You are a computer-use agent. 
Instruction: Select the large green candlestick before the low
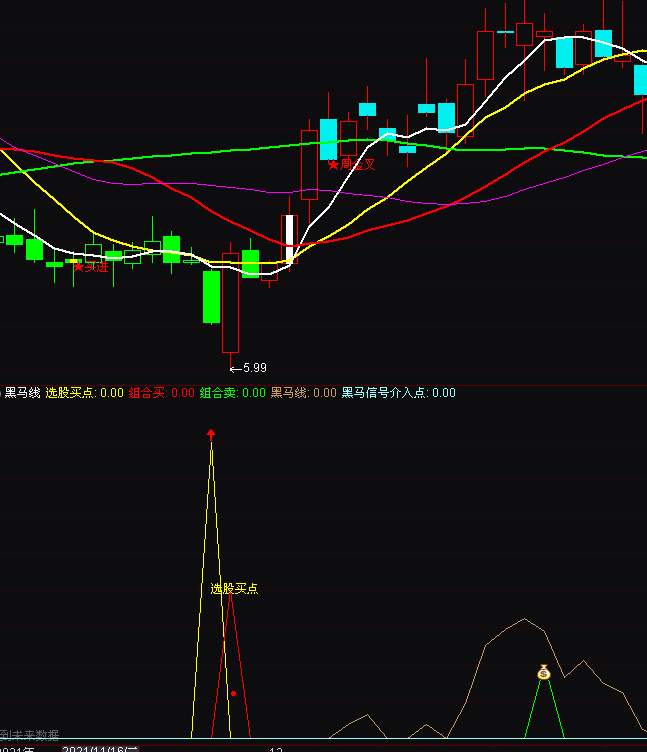(211, 296)
